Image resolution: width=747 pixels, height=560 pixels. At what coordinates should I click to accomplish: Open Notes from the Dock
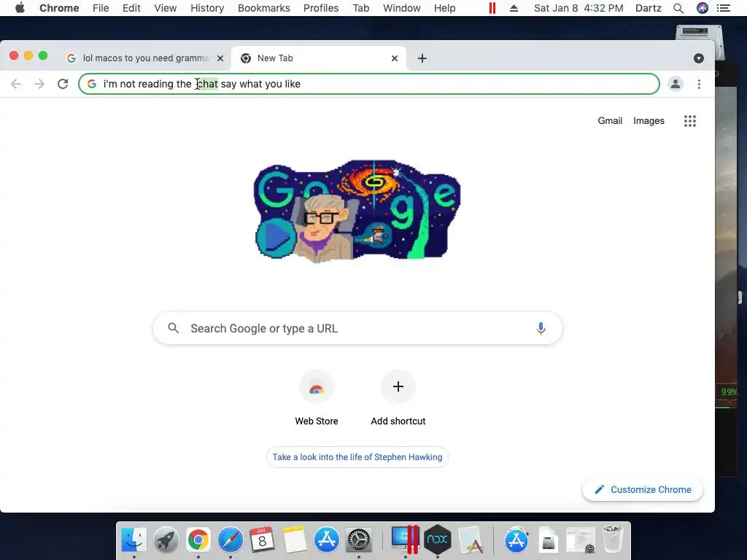tap(294, 540)
